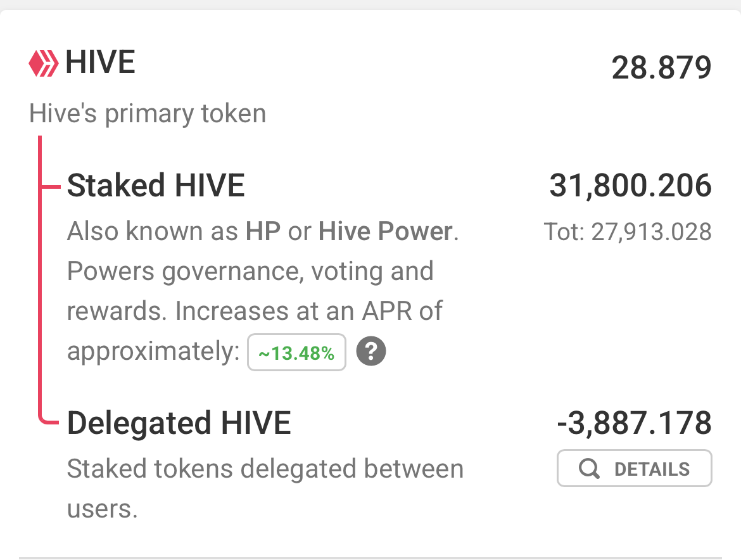The height and width of the screenshot is (560, 741).
Task: Tap the -3,887.178 delegated amount
Action: 634,423
